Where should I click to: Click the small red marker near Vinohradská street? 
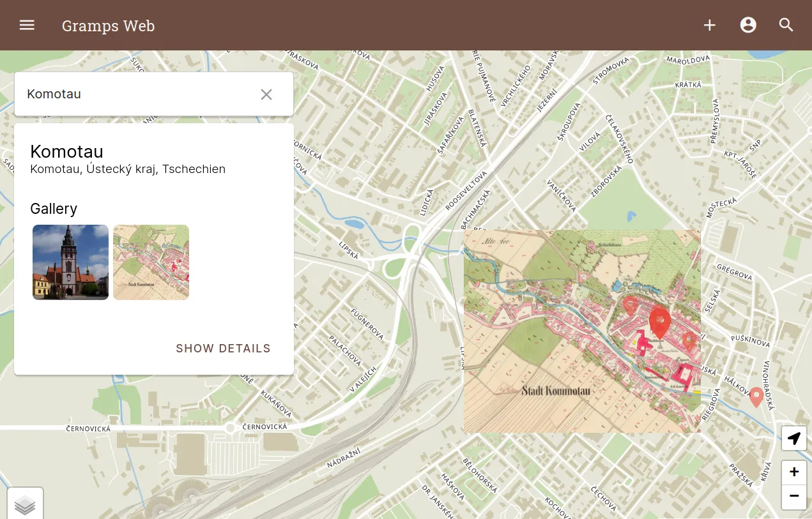click(x=756, y=396)
